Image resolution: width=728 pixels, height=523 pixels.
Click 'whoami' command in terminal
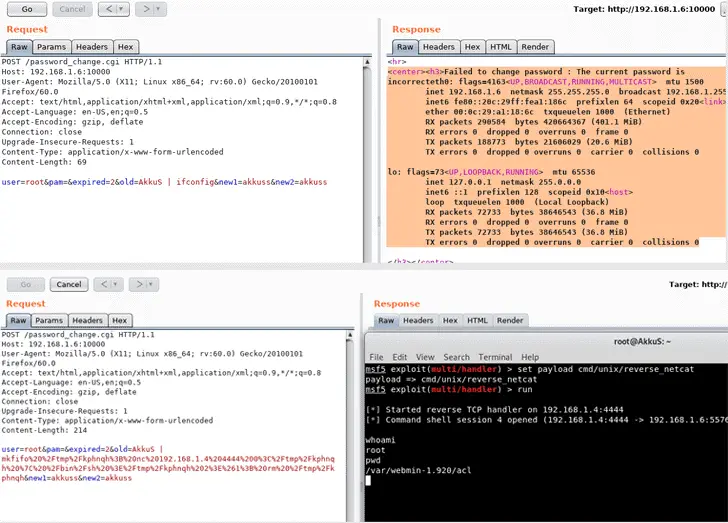coord(380,440)
